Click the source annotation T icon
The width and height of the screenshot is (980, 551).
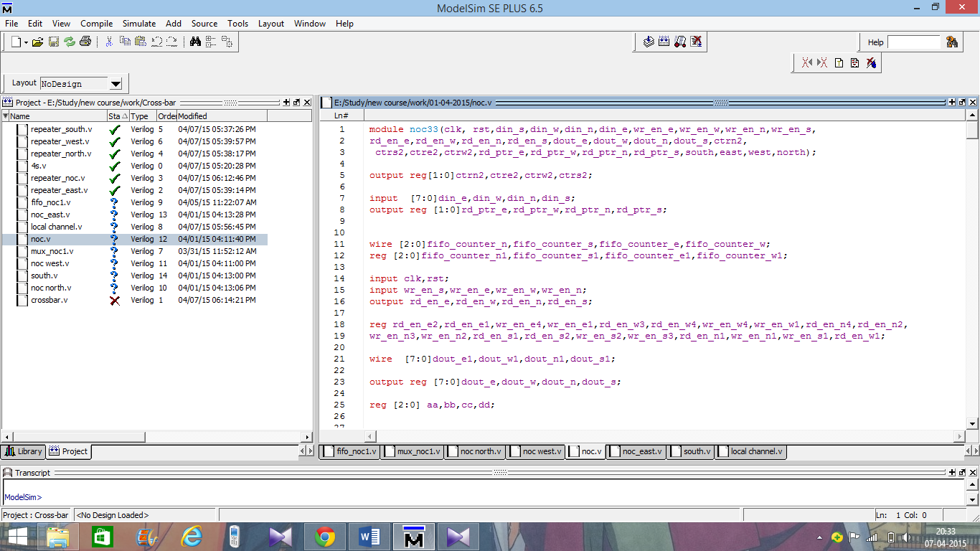839,63
